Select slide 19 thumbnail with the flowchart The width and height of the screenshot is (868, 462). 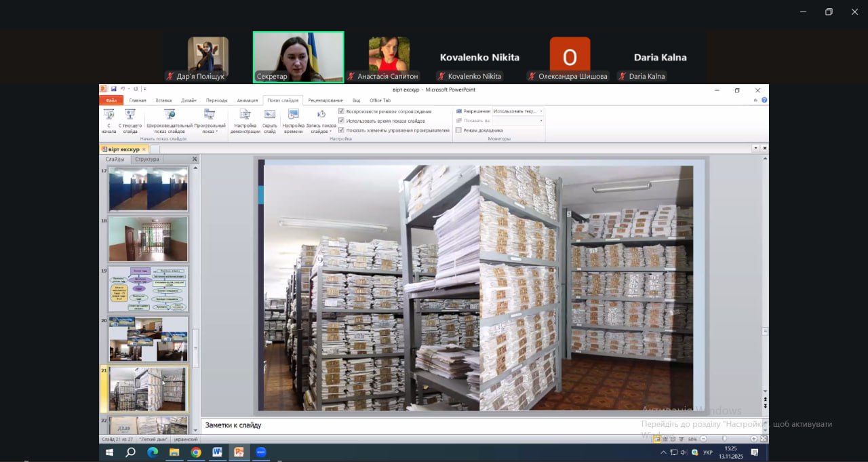[148, 289]
